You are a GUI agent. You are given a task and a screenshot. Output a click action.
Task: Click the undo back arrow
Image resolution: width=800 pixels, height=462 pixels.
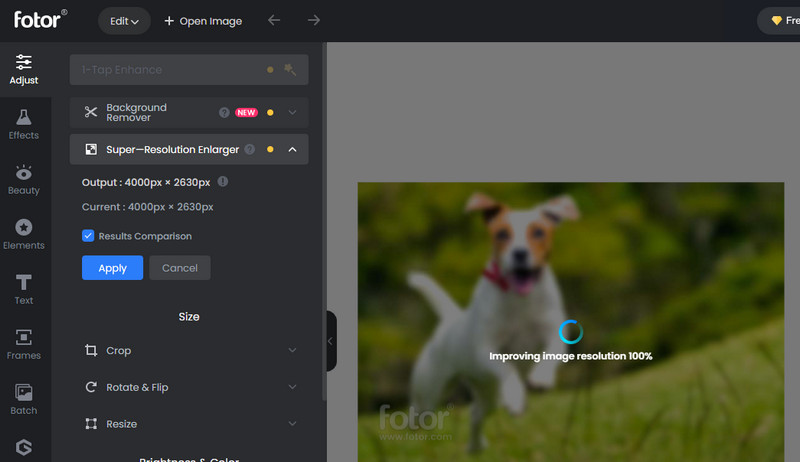pos(274,21)
